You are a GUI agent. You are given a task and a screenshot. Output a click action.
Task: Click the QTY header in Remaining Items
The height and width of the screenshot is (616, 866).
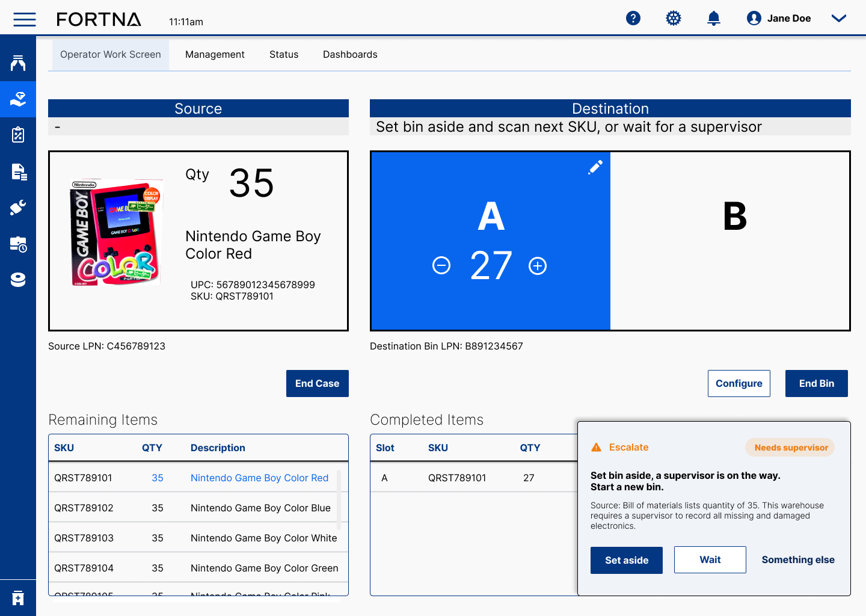152,448
